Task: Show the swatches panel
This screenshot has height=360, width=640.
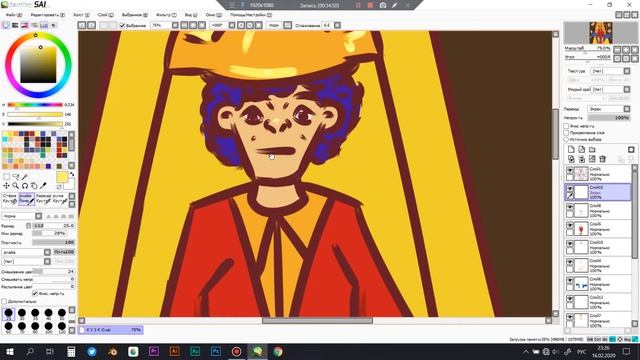Action: pyautogui.click(x=44, y=25)
